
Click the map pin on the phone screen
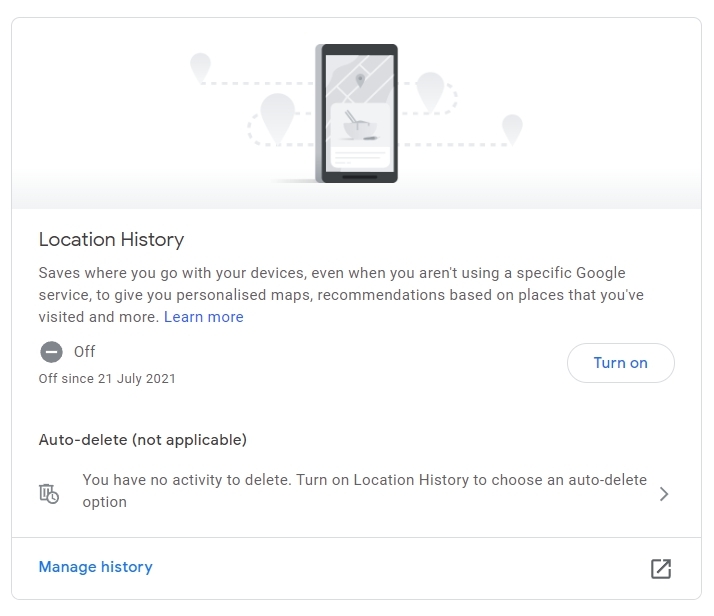click(360, 81)
